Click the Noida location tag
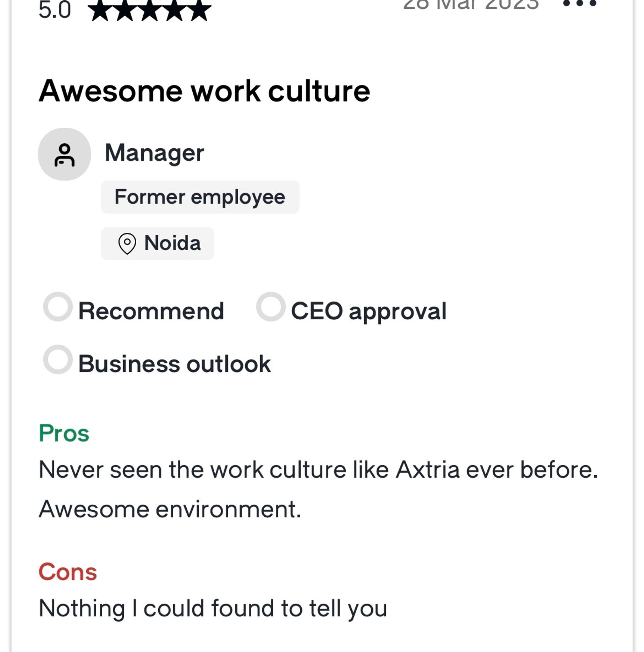The image size is (644, 652). coord(157,243)
